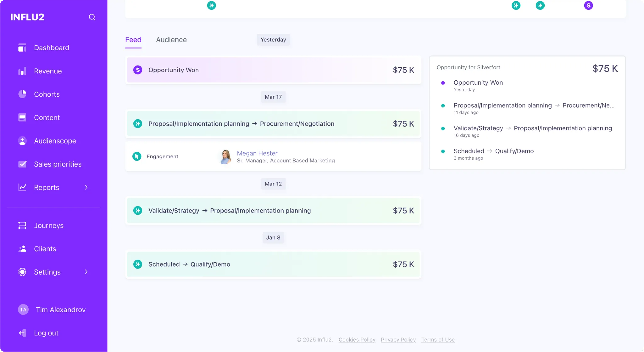
Task: Click '3 months ago' in opportunity panel
Action: [x=468, y=158]
